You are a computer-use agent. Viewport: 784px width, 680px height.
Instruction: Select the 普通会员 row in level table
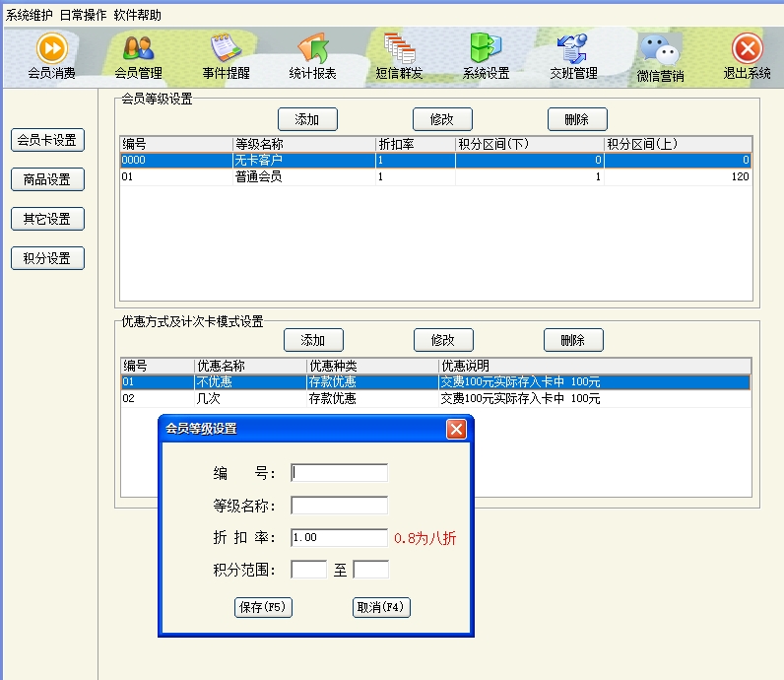point(258,177)
